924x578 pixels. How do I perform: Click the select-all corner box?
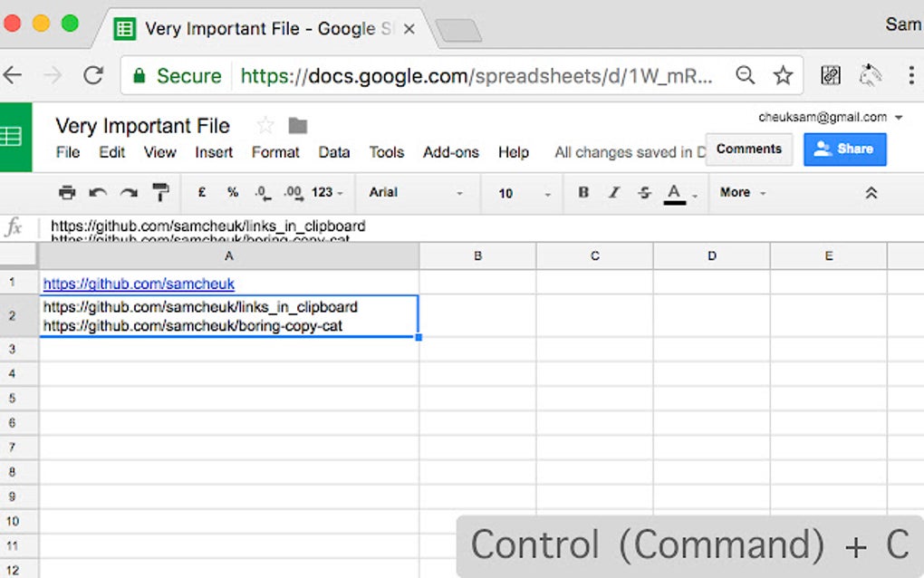point(18,255)
